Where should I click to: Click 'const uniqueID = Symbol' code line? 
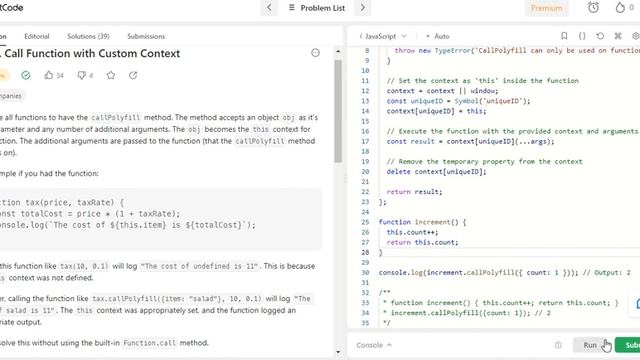[x=458, y=101]
